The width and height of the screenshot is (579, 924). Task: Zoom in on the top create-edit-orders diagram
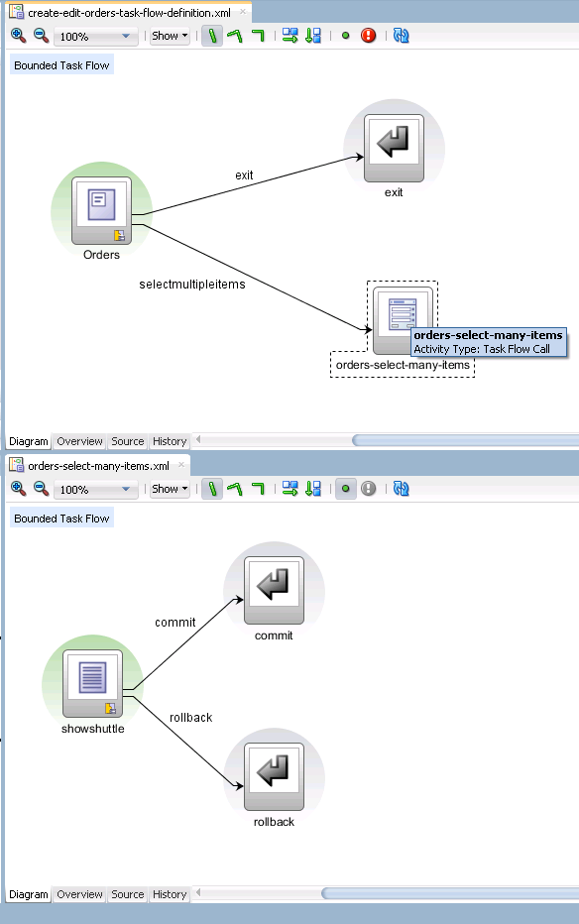(18, 36)
